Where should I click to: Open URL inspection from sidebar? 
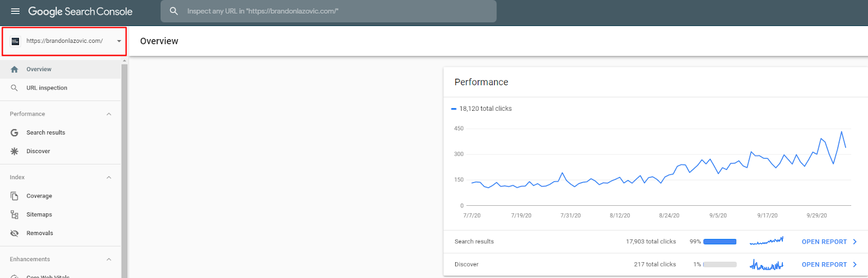click(60, 88)
